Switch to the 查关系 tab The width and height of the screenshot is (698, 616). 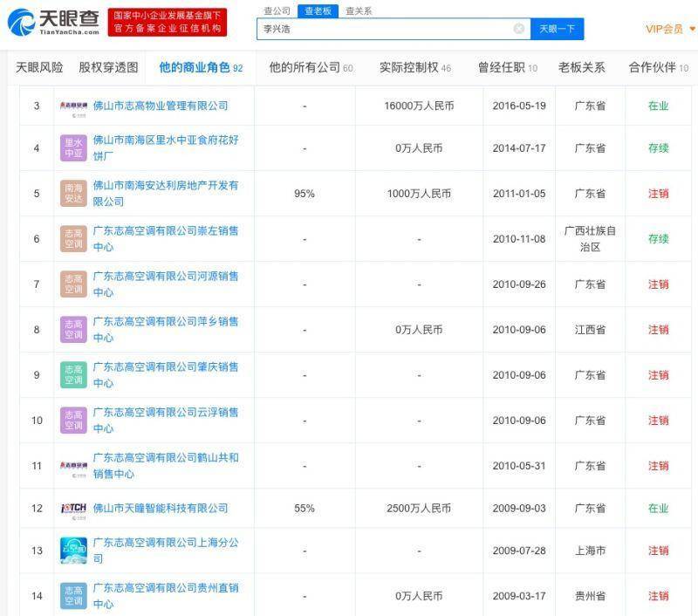click(x=359, y=10)
